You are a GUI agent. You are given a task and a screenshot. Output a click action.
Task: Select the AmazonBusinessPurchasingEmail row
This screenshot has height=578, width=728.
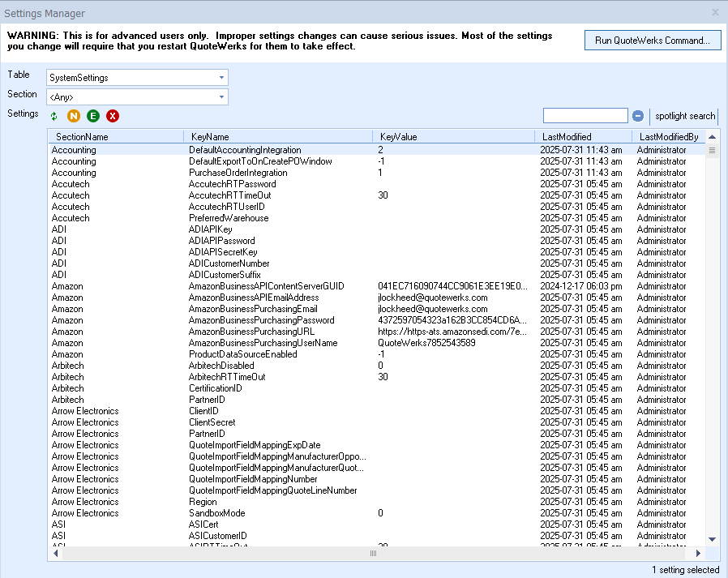(x=253, y=309)
